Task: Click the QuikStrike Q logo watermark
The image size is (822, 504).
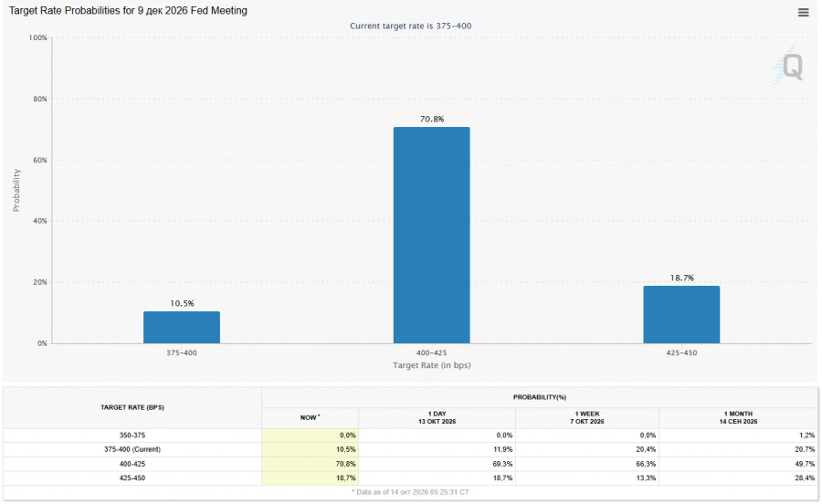Action: click(788, 66)
